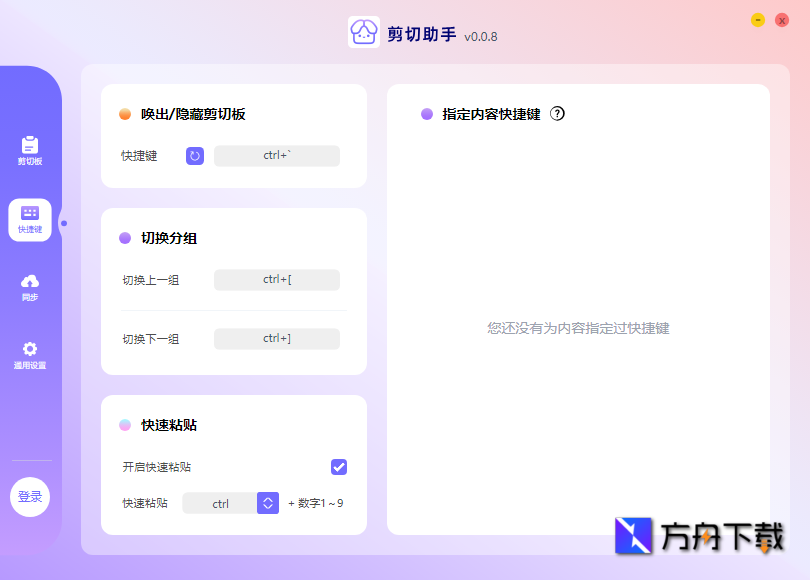Click the reset icon beside the 唤出/隐藏剪切板 hotkey
This screenshot has width=810, height=580.
click(194, 156)
